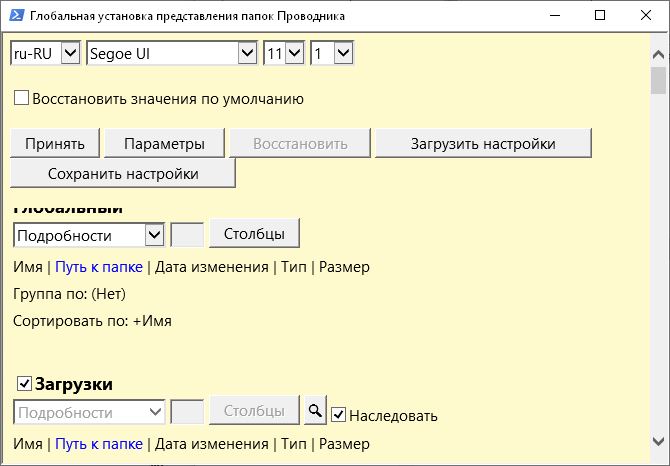Open the dropdown showing value 1

[332, 54]
